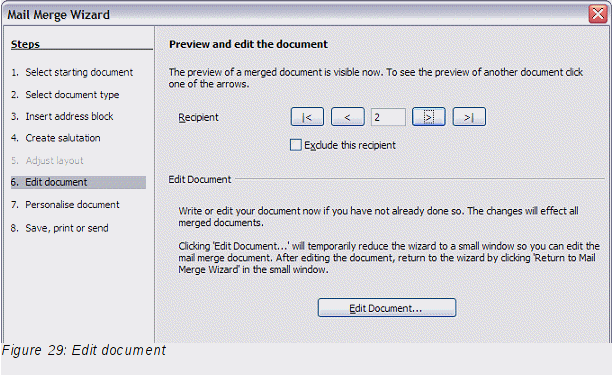Select step 6 Edit document
The image size is (612, 376).
click(78, 182)
